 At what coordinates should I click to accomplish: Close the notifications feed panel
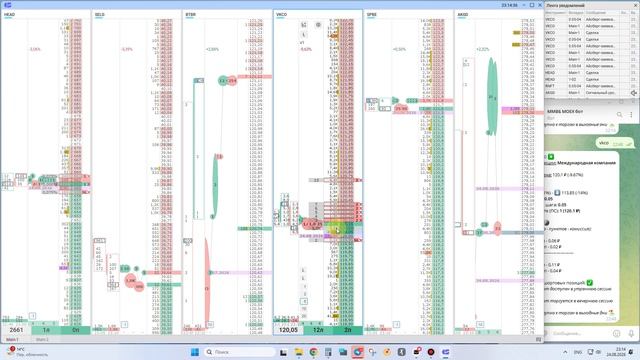click(x=634, y=5)
